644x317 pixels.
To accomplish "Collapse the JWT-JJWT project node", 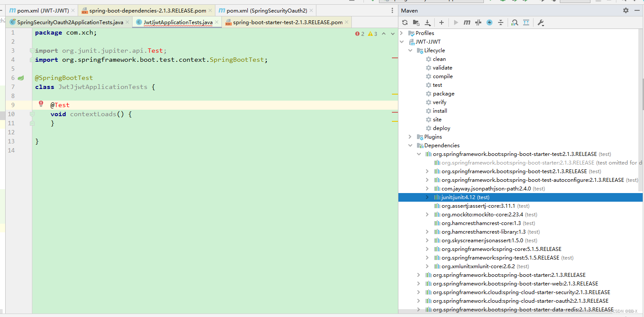I will pos(402,42).
